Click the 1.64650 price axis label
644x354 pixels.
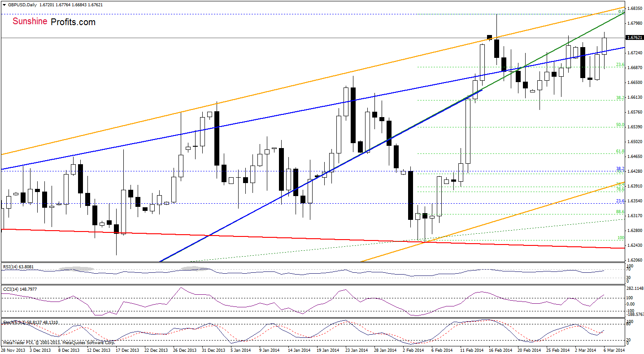click(635, 157)
